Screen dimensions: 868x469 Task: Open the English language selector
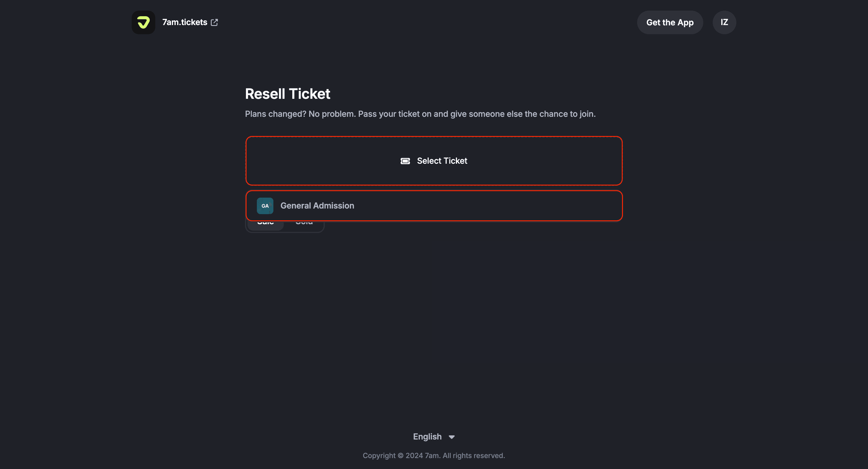[x=427, y=437]
